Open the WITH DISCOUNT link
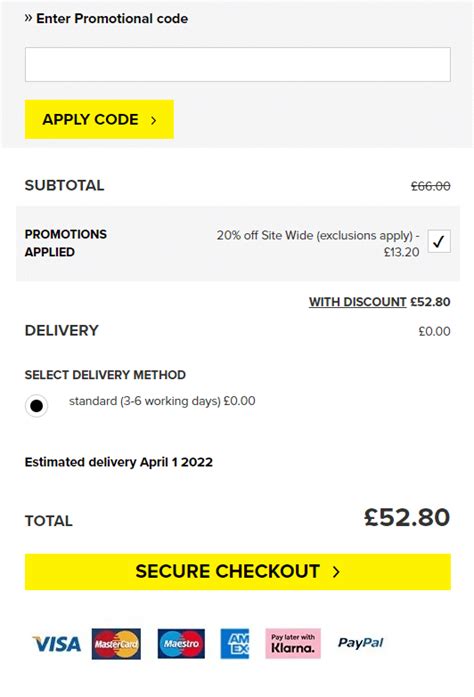474x697 pixels. [358, 302]
